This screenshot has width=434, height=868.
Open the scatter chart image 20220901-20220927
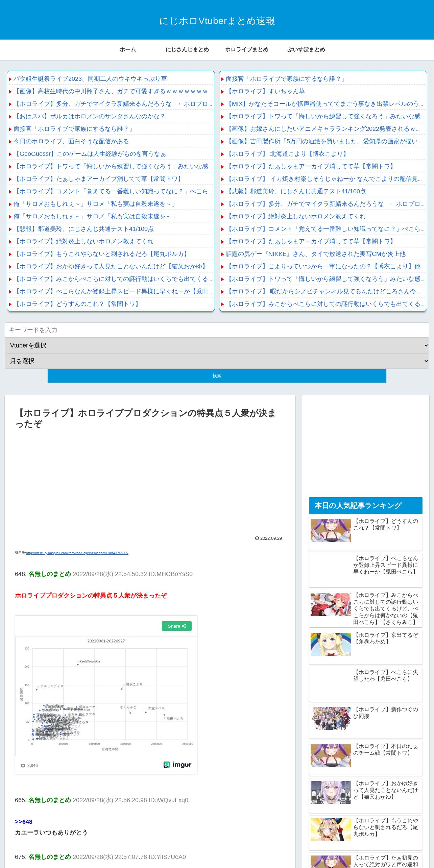tap(106, 696)
